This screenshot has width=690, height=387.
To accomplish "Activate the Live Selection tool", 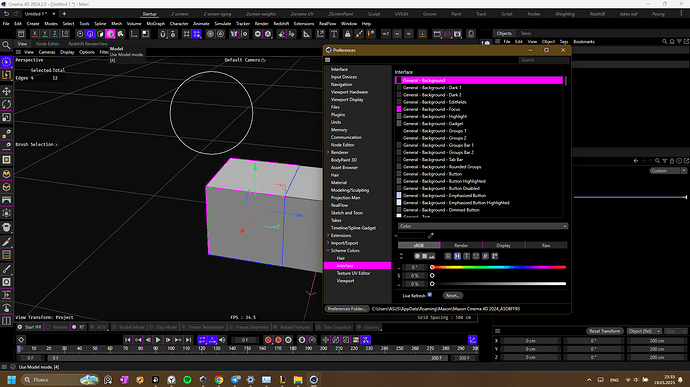I will 7,62.
